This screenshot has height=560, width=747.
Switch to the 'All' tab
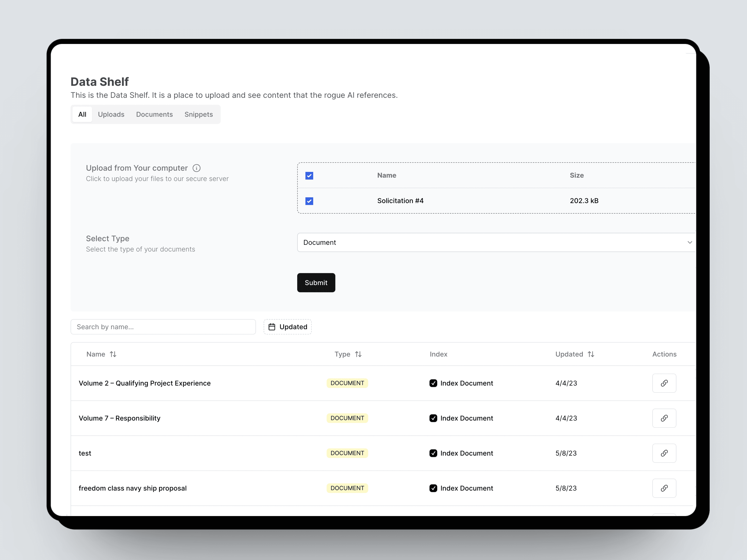[x=82, y=114]
